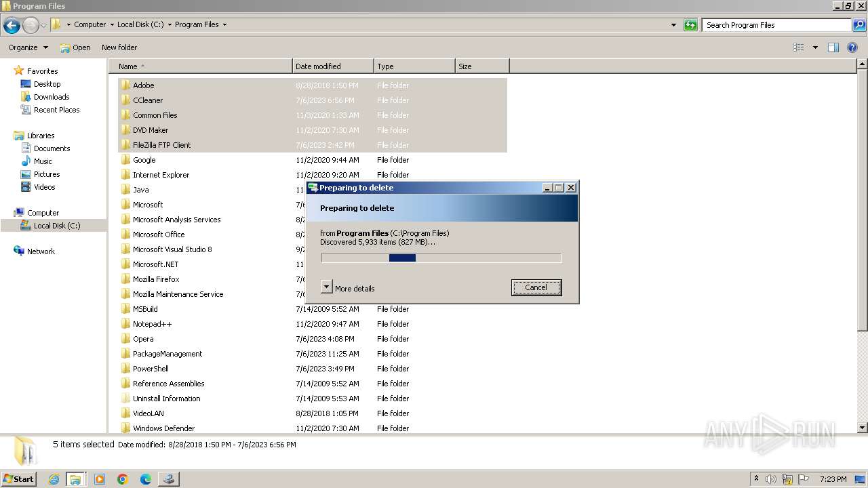Image resolution: width=868 pixels, height=488 pixels.
Task: Click New folder in the toolbar
Action: click(119, 47)
